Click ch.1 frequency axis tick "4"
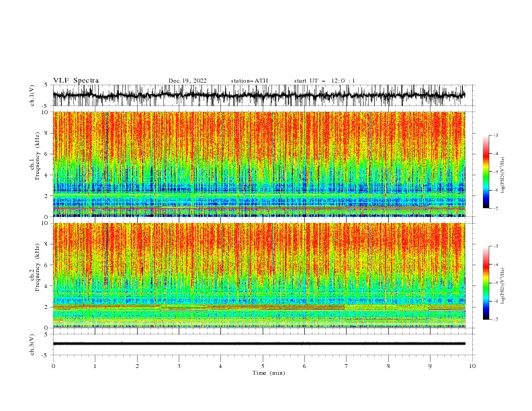The width and height of the screenshot is (532, 411). (x=46, y=175)
